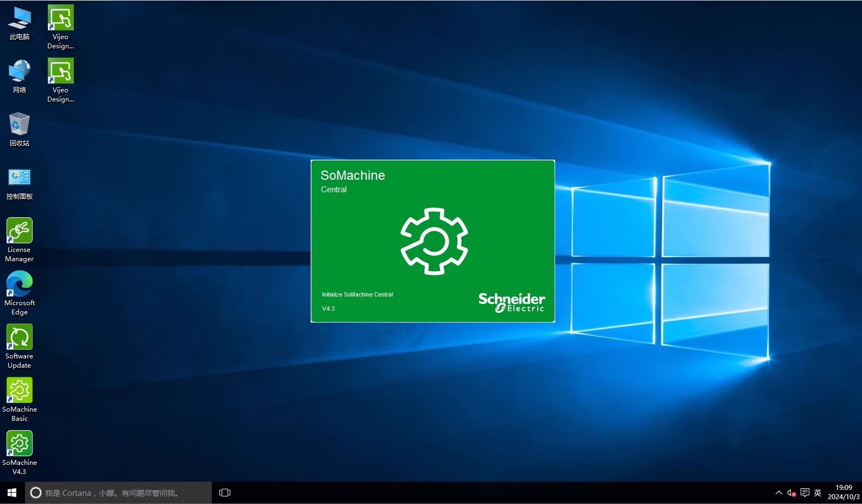Select the SoMachine Basic desktop shortcut
The image size is (862, 504).
click(x=20, y=400)
